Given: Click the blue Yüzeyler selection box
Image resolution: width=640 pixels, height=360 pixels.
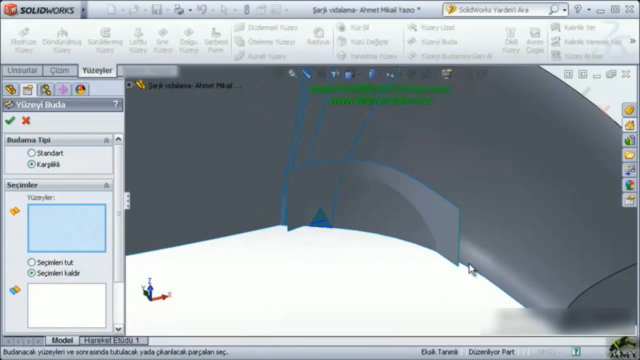Looking at the screenshot, I should 67,228.
